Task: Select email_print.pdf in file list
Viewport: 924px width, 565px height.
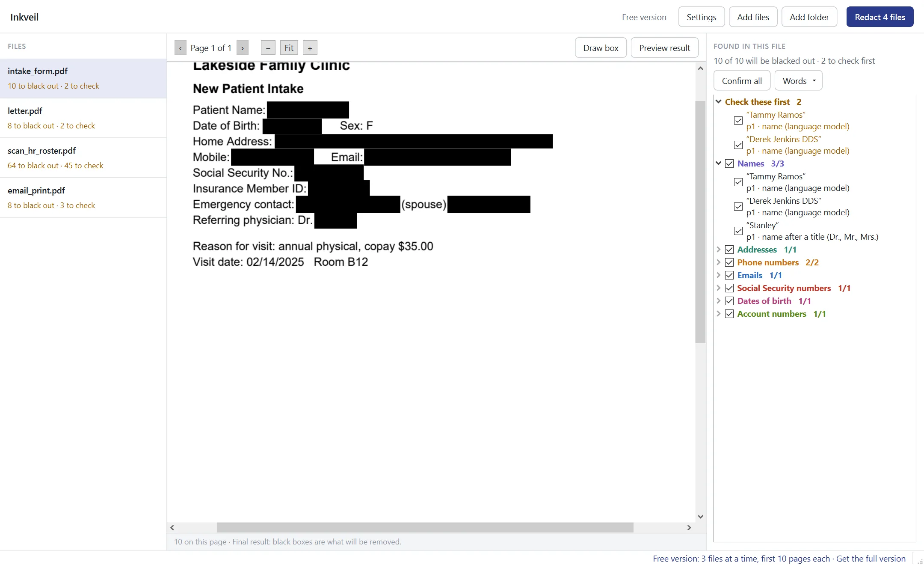Action: [x=83, y=198]
